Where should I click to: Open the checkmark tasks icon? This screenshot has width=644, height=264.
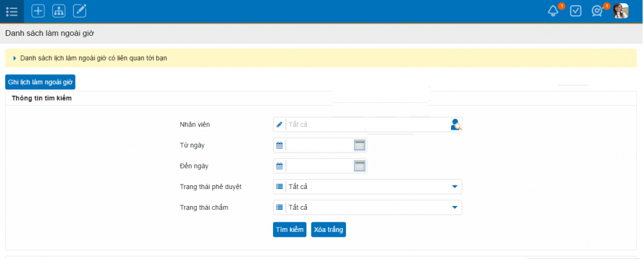[x=575, y=11]
